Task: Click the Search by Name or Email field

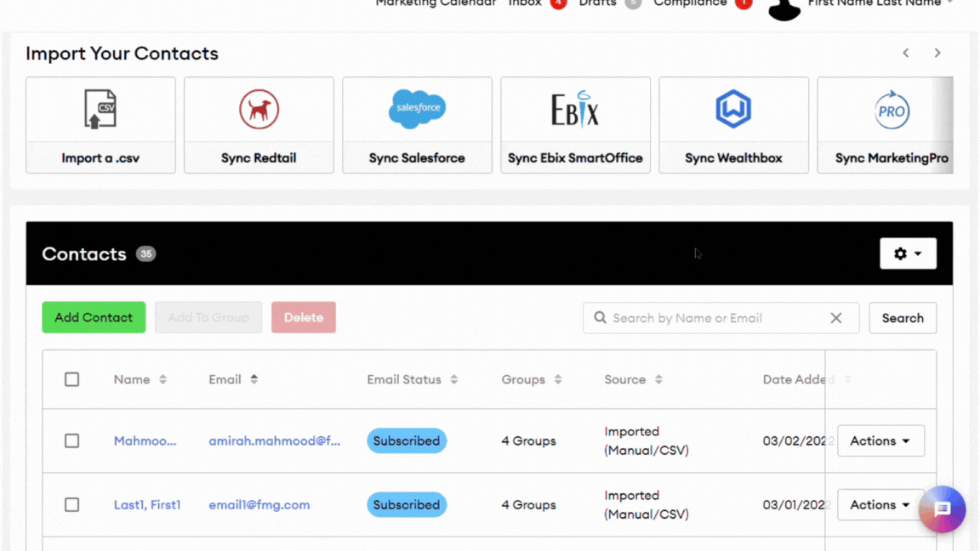Action: tap(715, 318)
